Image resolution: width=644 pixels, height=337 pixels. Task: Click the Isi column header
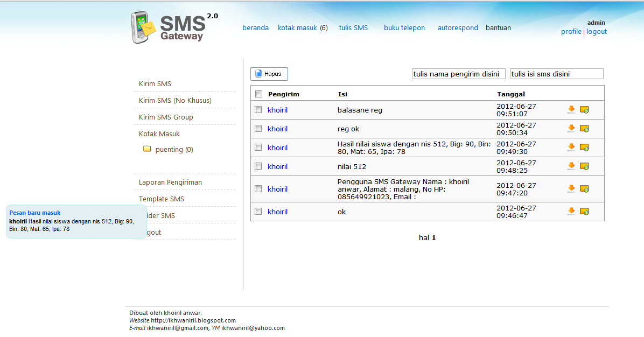coord(342,94)
